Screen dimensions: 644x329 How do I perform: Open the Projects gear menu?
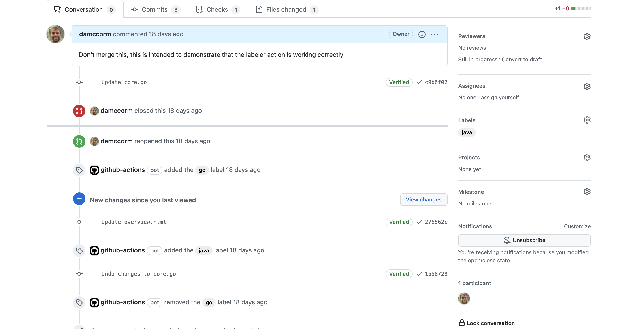(587, 157)
